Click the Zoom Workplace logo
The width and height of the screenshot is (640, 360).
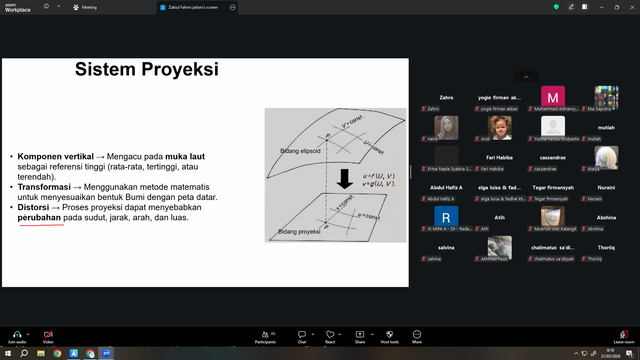18,8
